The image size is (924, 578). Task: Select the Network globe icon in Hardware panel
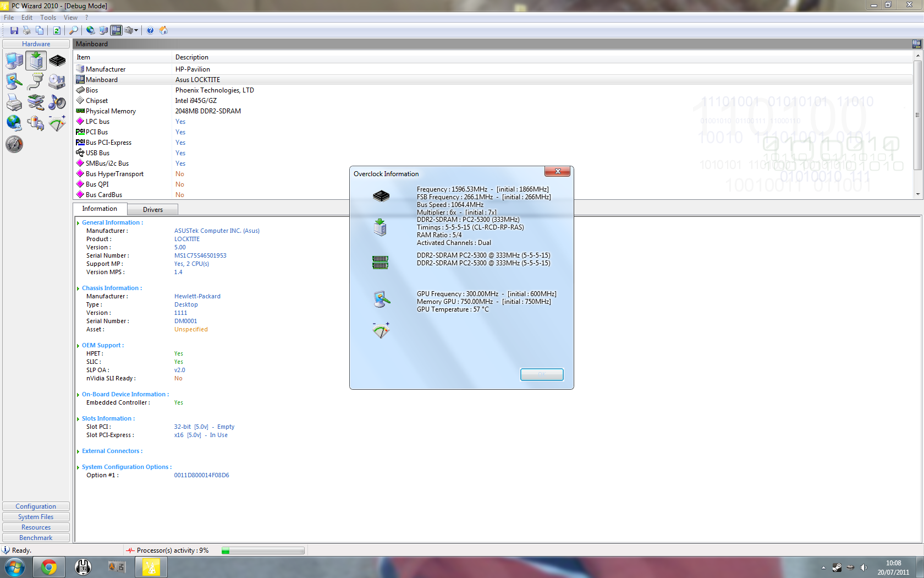(14, 123)
